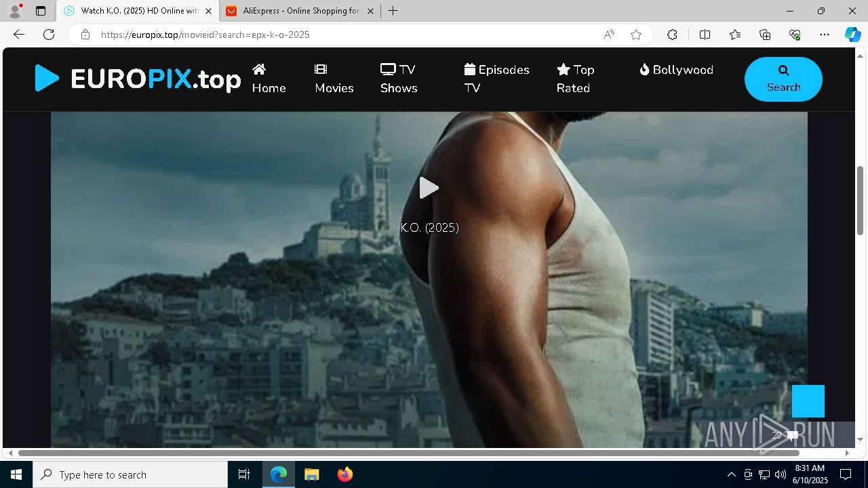Open File Explorer from the taskbar
Screen dimensions: 868x488
311,474
